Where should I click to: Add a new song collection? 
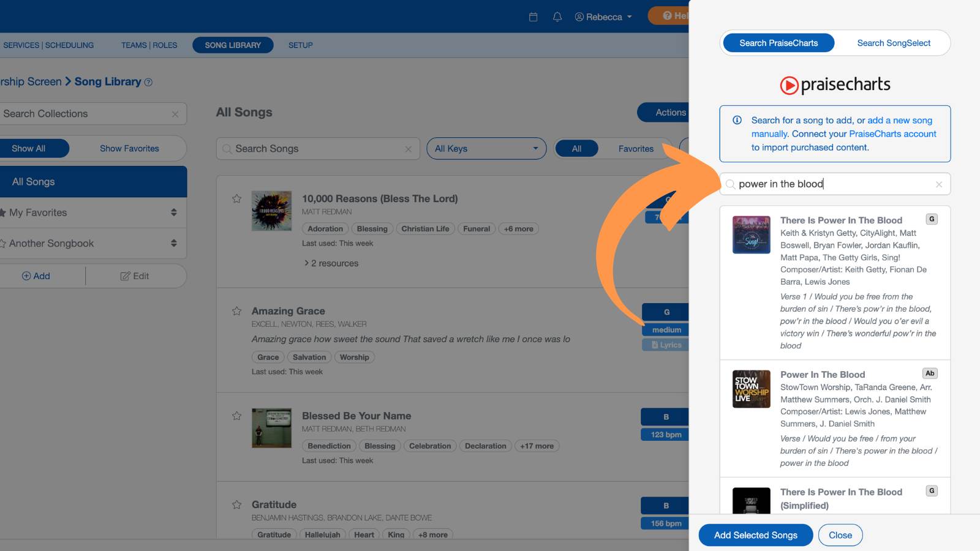pos(36,276)
